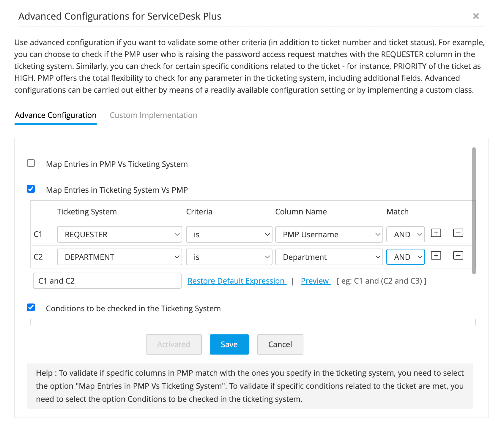Switch to the Custom Implementation tab
504x430 pixels.
coord(153,115)
